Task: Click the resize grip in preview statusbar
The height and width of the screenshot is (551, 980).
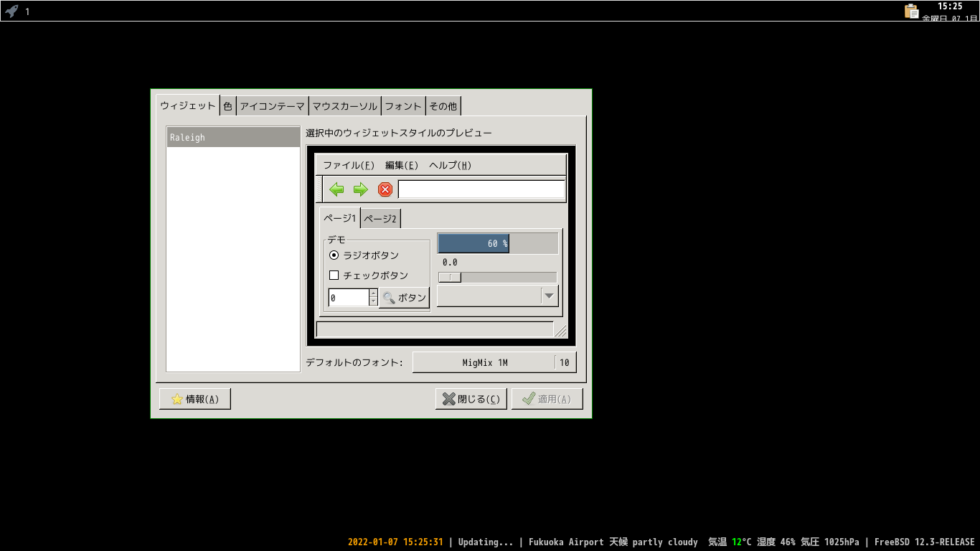Action: pyautogui.click(x=561, y=330)
